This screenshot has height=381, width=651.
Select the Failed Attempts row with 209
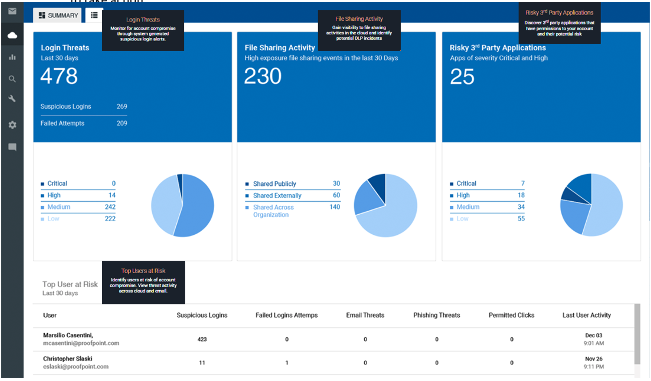(84, 123)
